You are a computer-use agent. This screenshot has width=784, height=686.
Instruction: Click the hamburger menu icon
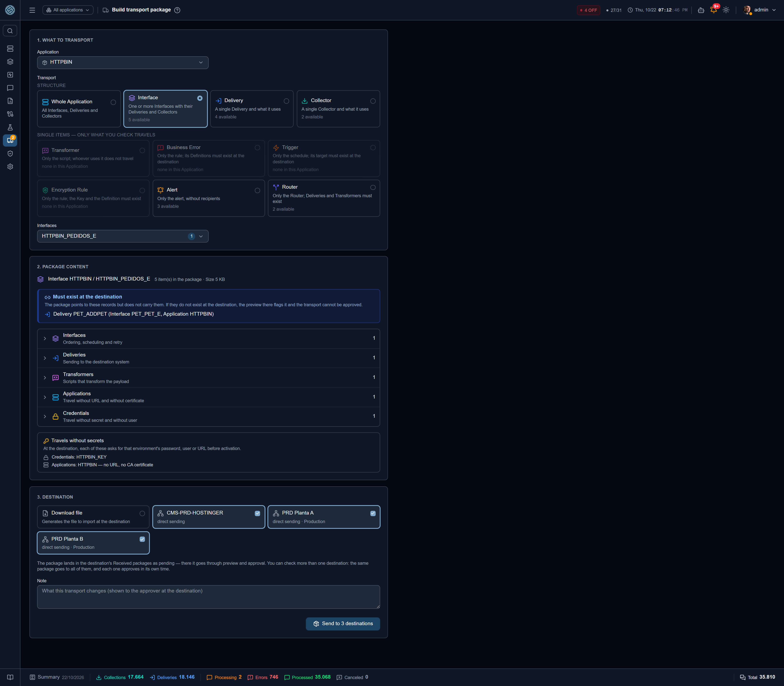click(x=32, y=10)
